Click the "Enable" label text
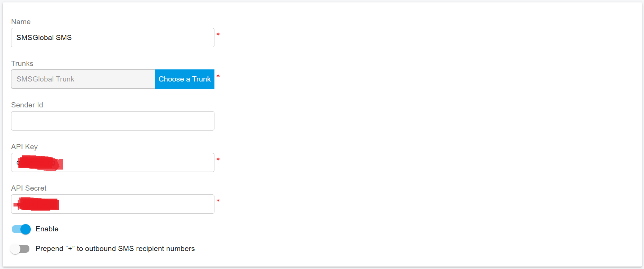644x269 pixels. [x=47, y=229]
